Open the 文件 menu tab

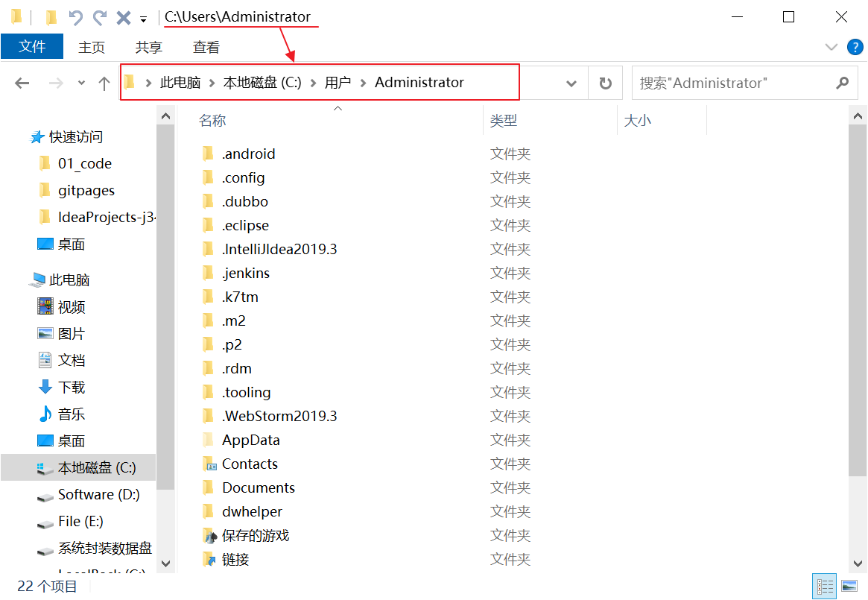[32, 46]
